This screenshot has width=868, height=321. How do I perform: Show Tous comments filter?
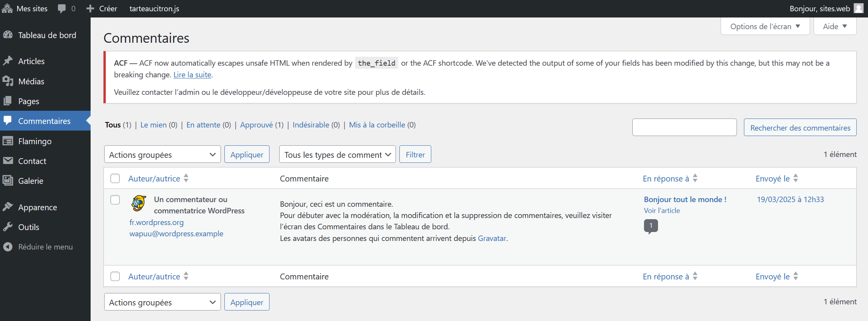113,125
